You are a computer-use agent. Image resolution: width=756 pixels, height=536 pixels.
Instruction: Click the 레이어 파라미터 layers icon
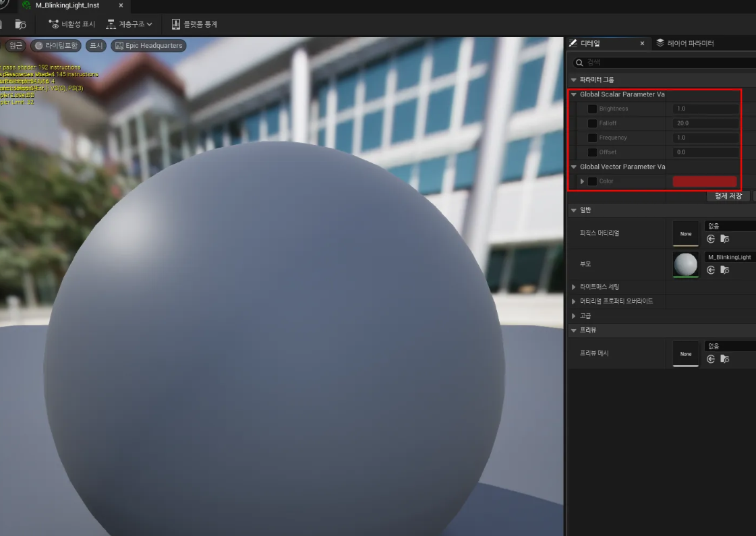pyautogui.click(x=660, y=43)
